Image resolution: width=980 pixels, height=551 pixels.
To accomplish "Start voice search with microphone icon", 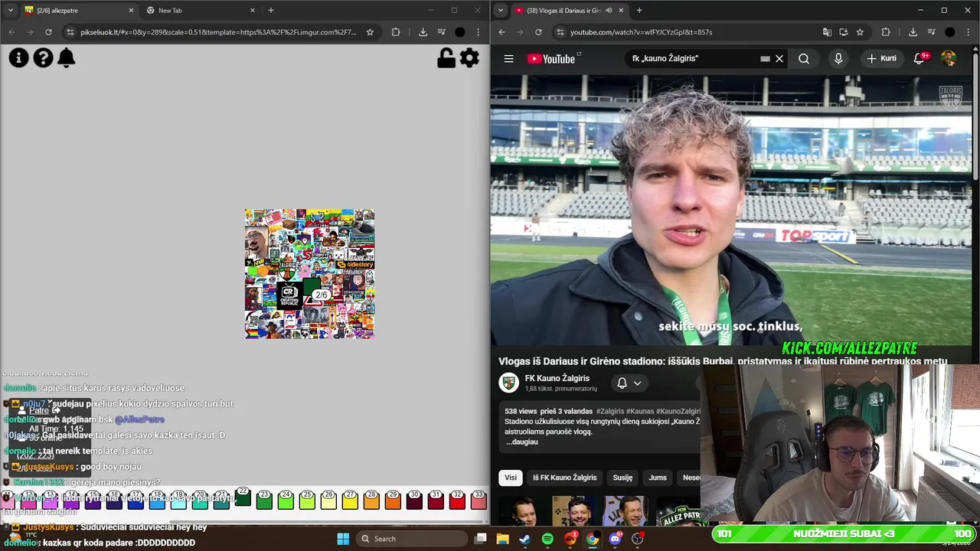I will coord(838,59).
